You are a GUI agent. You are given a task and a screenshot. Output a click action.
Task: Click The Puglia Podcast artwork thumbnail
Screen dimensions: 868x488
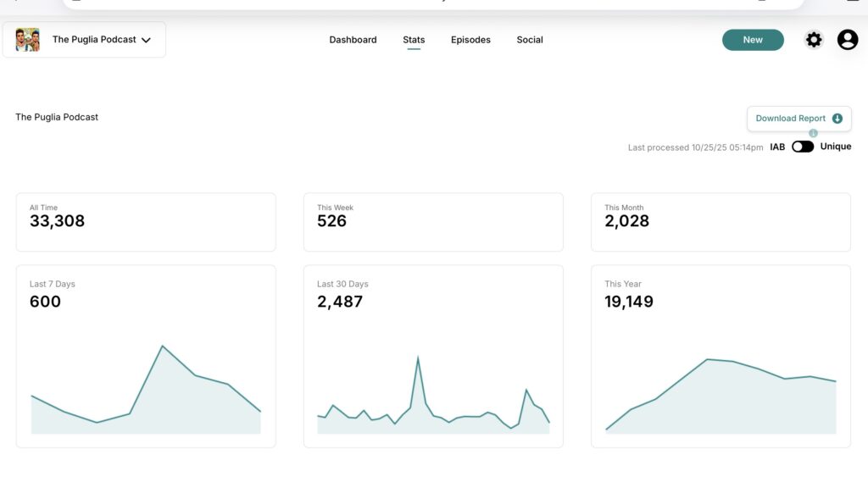click(28, 40)
